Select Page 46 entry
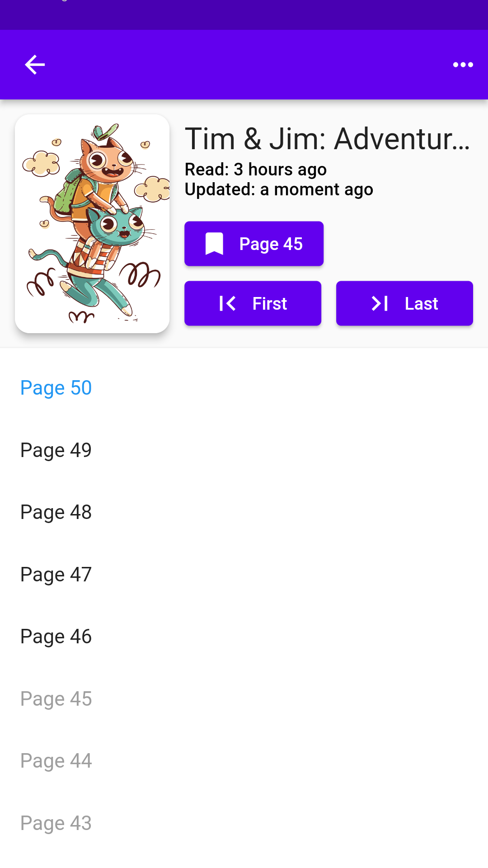The height and width of the screenshot is (868, 488). point(244,637)
